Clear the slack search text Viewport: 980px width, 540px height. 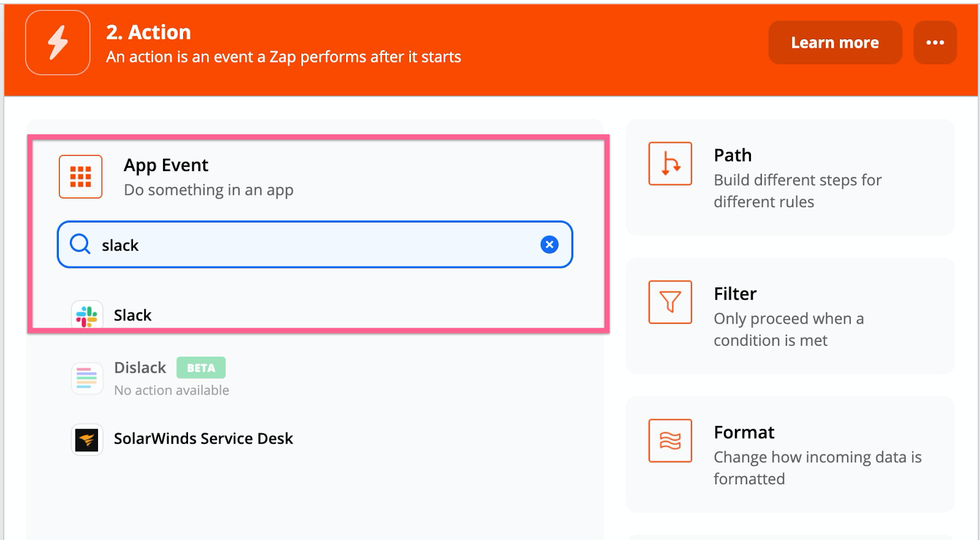(549, 245)
